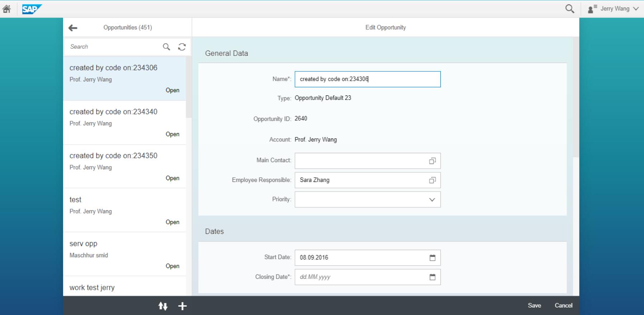Click the 'Dates' section heading
644x315 pixels.
click(x=214, y=231)
